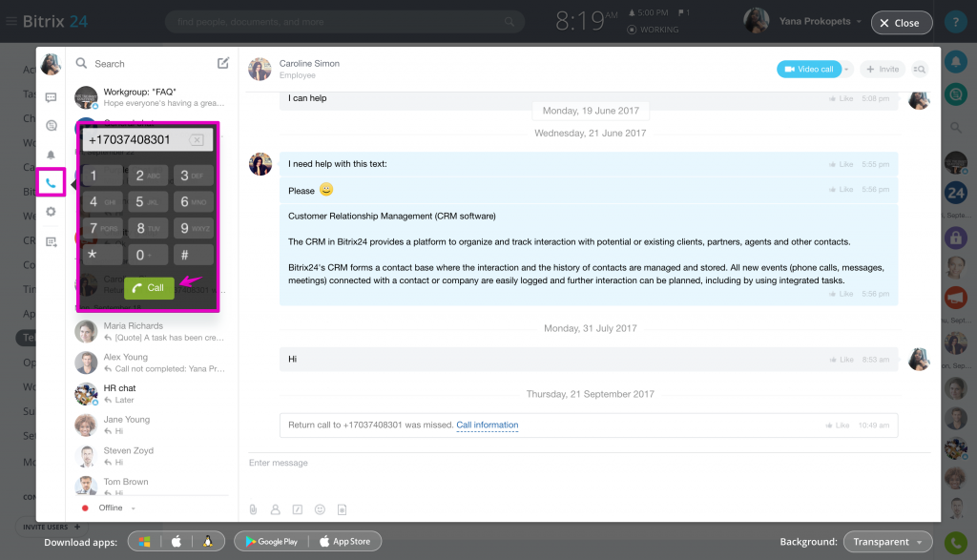Open Windows desktop app download
Screen dimensions: 977x560
pyautogui.click(x=145, y=542)
